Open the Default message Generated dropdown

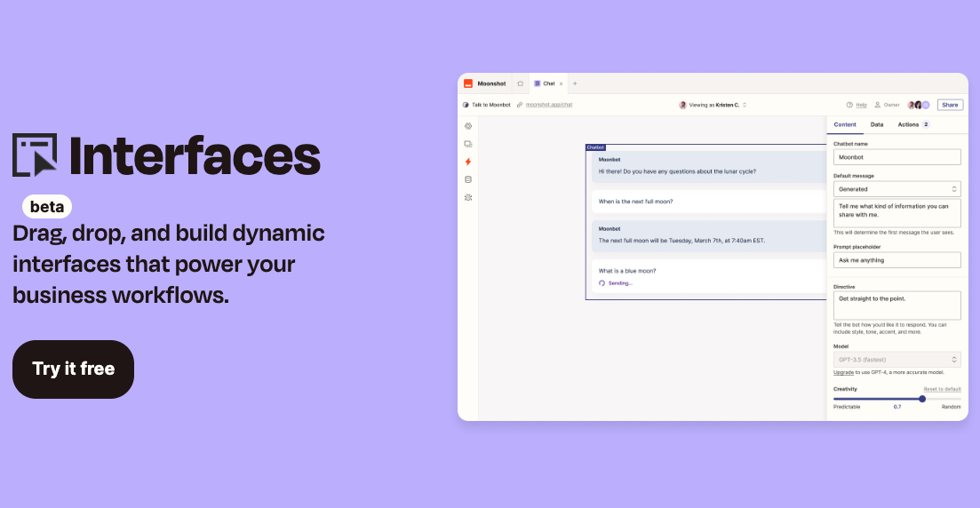click(x=896, y=188)
